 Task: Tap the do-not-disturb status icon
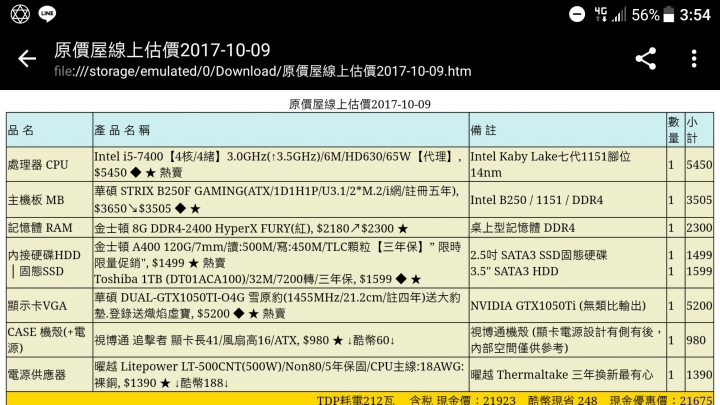(577, 14)
